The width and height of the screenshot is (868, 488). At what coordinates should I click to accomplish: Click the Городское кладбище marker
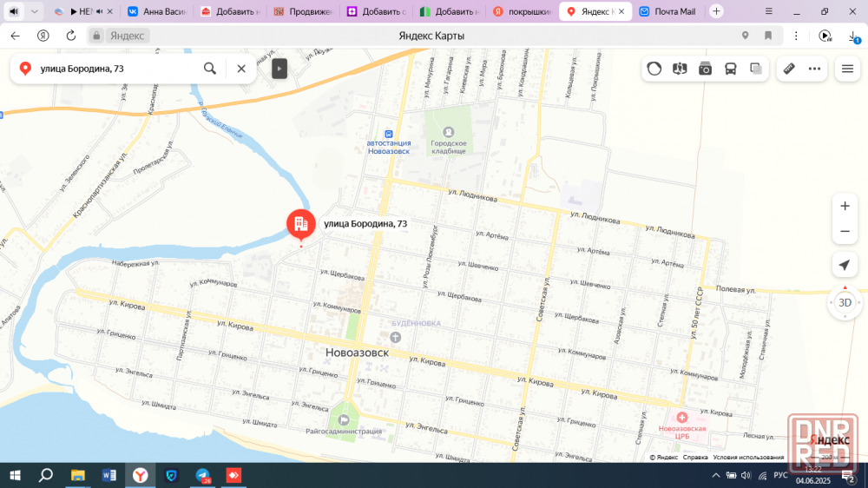coord(449,132)
